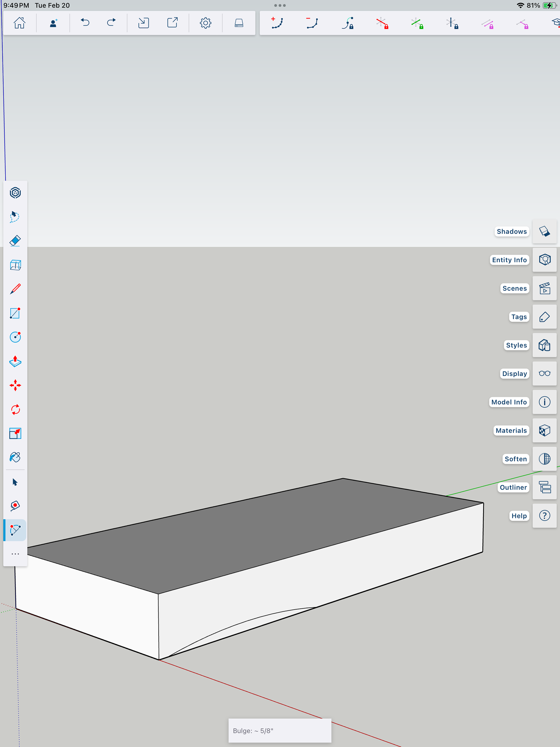Go to the Home screen
This screenshot has height=747, width=560.
click(x=20, y=23)
